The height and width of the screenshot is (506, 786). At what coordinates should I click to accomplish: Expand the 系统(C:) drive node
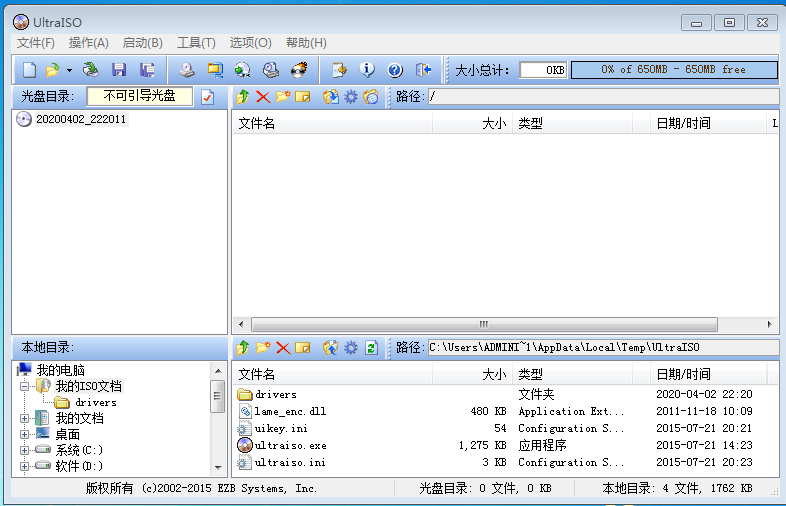25,450
